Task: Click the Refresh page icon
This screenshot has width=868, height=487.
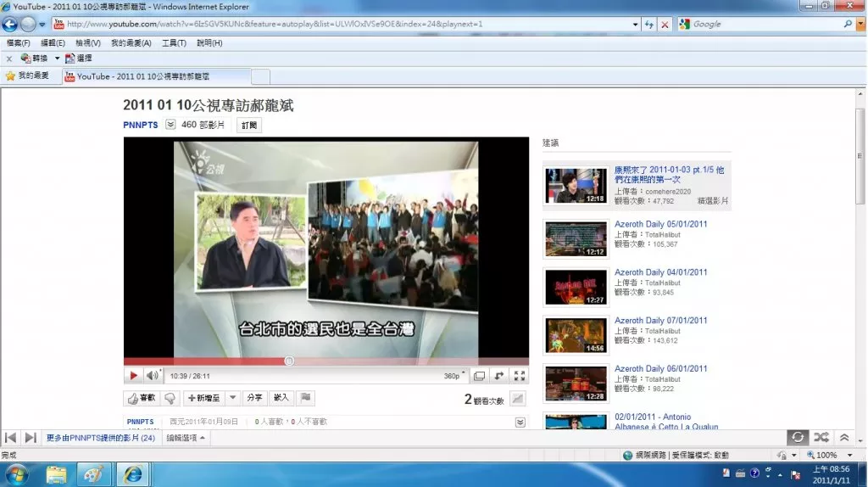Action: tap(648, 25)
